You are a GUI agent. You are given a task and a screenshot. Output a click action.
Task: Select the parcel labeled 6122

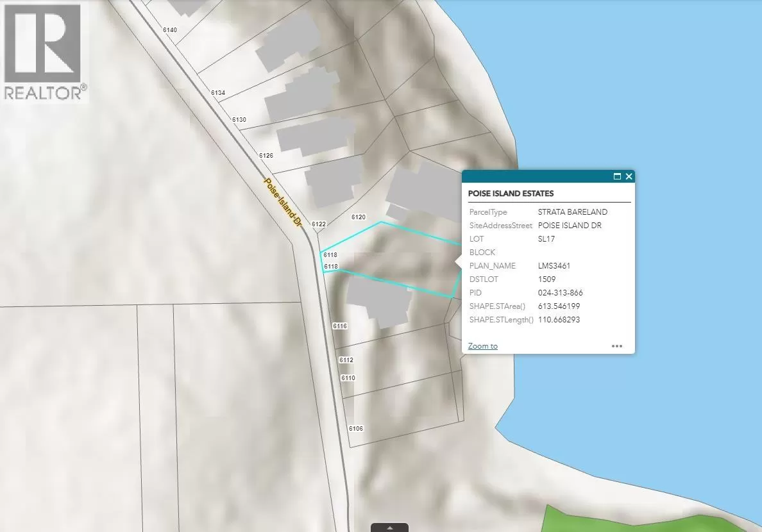point(317,224)
